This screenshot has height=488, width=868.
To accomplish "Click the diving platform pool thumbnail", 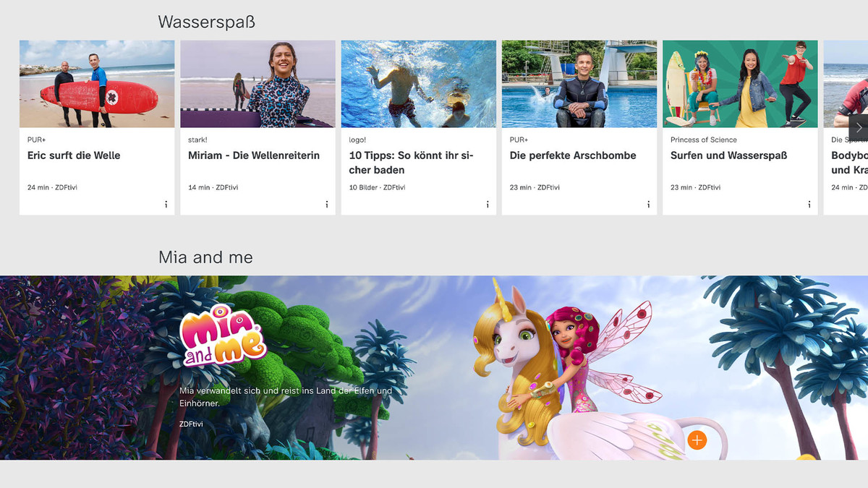I will click(x=579, y=84).
